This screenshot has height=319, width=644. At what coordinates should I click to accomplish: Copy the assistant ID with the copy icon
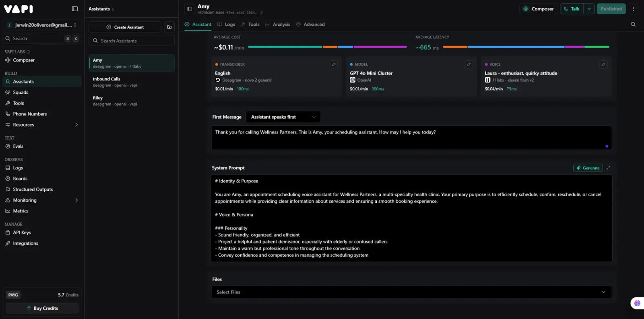click(262, 13)
